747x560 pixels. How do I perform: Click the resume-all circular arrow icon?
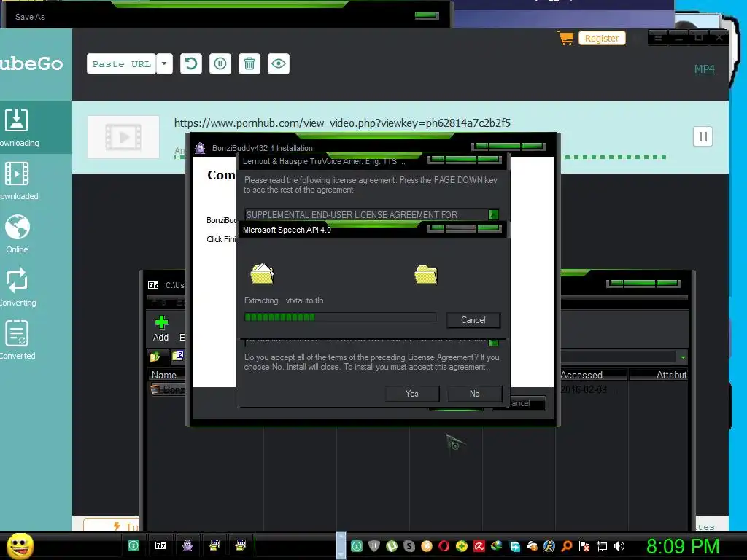(x=191, y=63)
